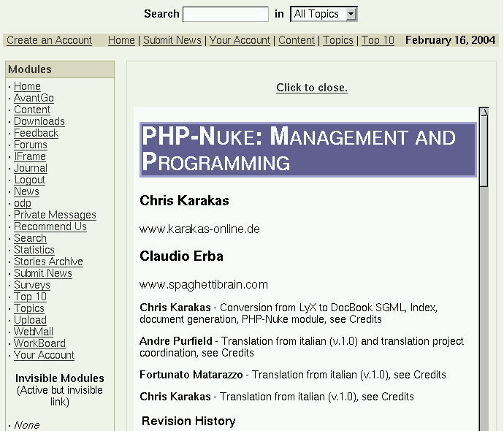
Task: Open Content in top navigation bar
Action: click(297, 40)
